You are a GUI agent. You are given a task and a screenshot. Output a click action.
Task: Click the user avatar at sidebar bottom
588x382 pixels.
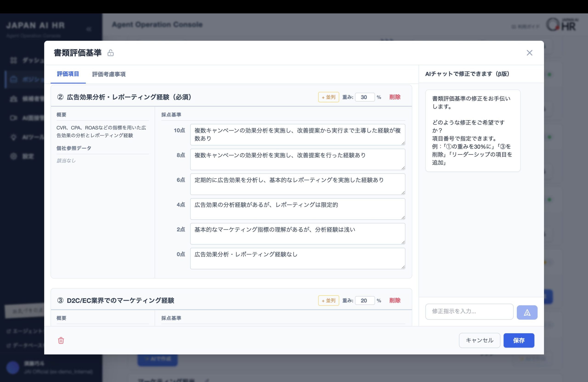click(13, 368)
